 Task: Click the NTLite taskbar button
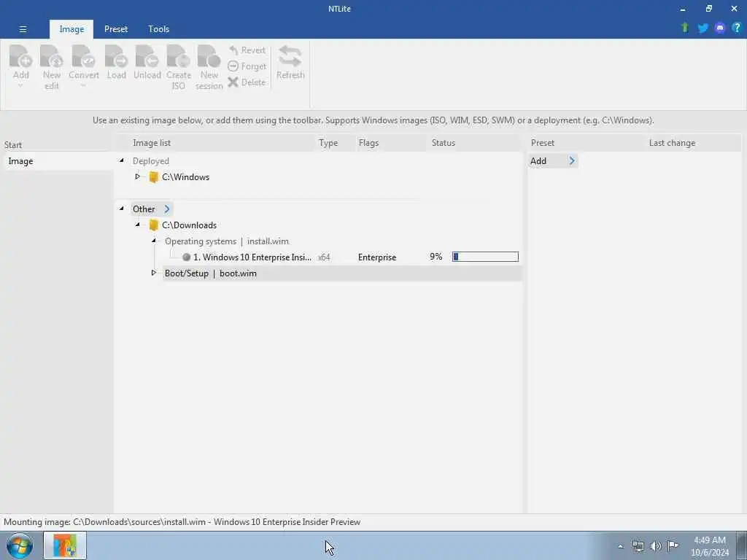pyautogui.click(x=65, y=545)
